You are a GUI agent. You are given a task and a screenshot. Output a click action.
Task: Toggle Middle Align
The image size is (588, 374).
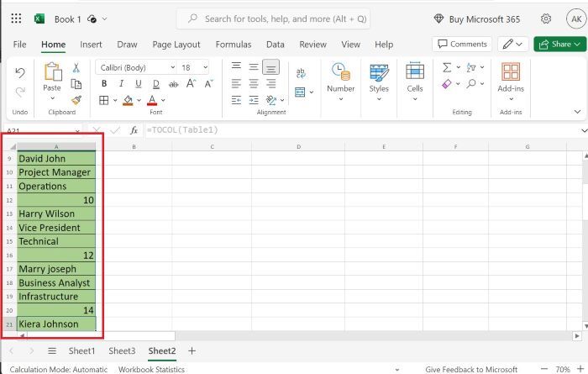click(x=254, y=66)
